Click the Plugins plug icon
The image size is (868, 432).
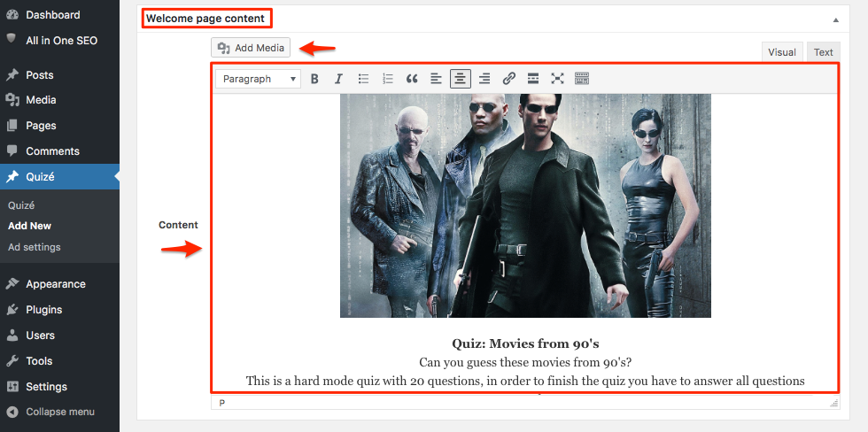point(12,310)
